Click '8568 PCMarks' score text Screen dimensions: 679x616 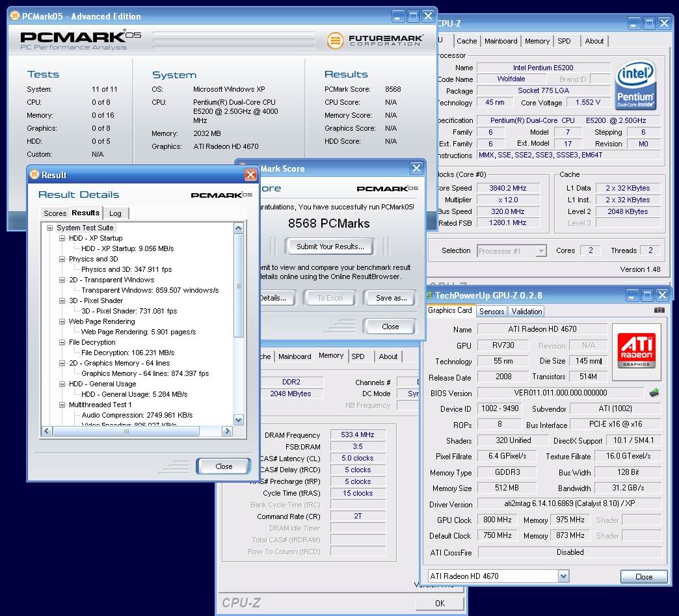click(328, 224)
